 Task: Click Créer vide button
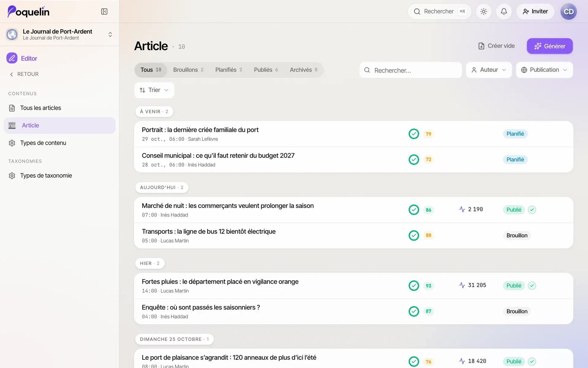click(x=496, y=46)
